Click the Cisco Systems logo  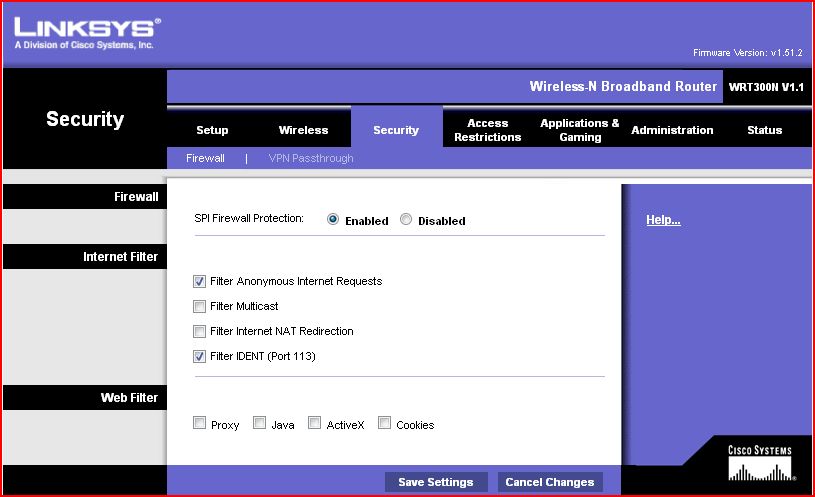tap(760, 462)
